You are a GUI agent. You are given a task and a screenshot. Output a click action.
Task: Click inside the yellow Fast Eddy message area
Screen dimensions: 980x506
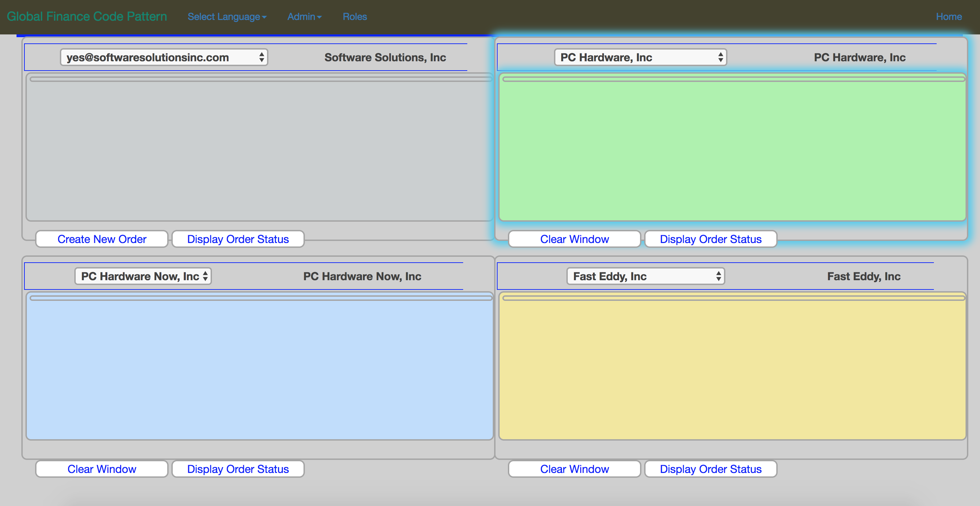point(732,369)
